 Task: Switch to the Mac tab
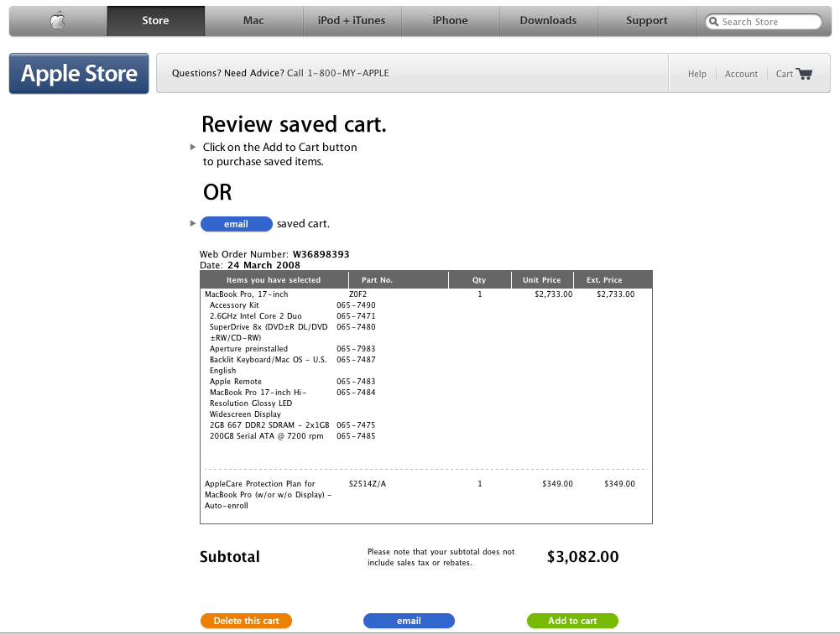click(253, 21)
